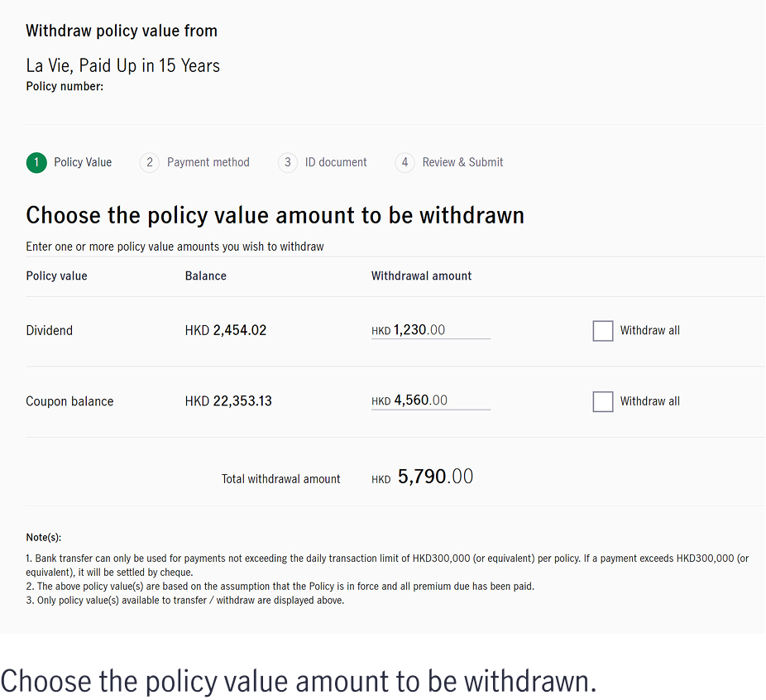Click the step 3 circle icon
This screenshot has height=700, width=766.
[288, 163]
